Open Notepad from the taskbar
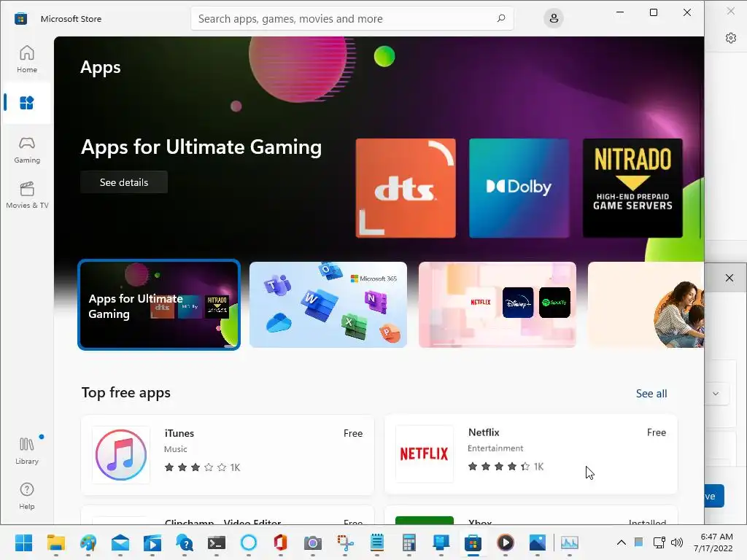Viewport: 747px width, 560px height. click(x=377, y=542)
